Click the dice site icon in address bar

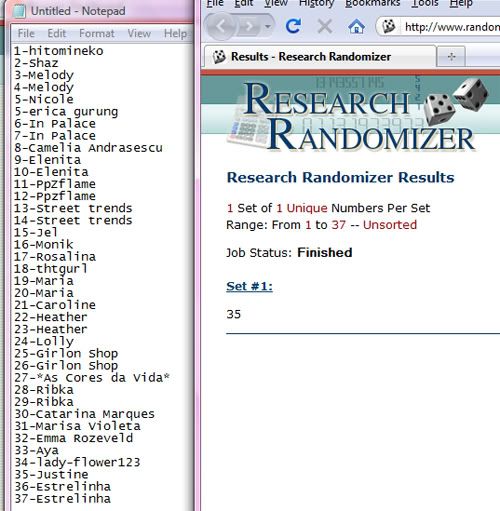(388, 26)
